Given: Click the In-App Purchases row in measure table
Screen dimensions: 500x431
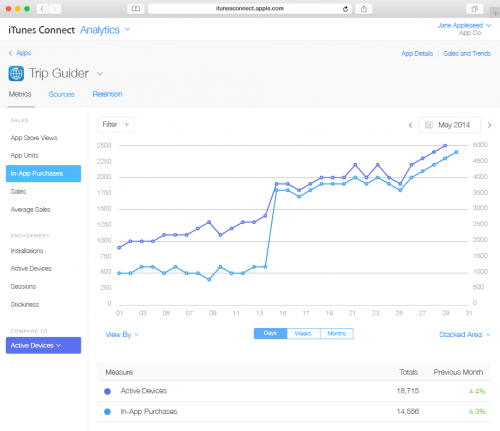Looking at the screenshot, I should coord(294,412).
